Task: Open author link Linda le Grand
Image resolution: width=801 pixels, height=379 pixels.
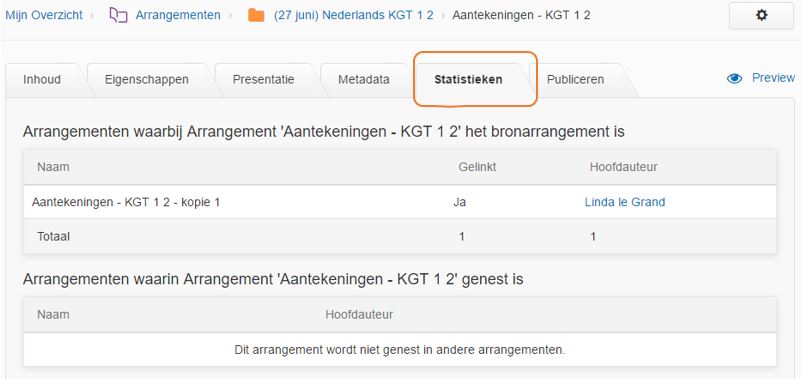Action: (625, 202)
